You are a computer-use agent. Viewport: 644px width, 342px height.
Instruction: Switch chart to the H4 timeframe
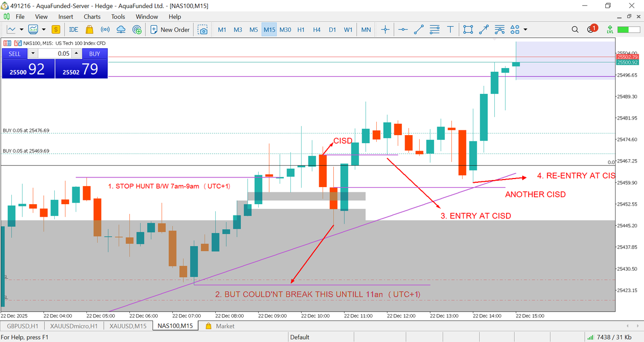[x=317, y=29]
